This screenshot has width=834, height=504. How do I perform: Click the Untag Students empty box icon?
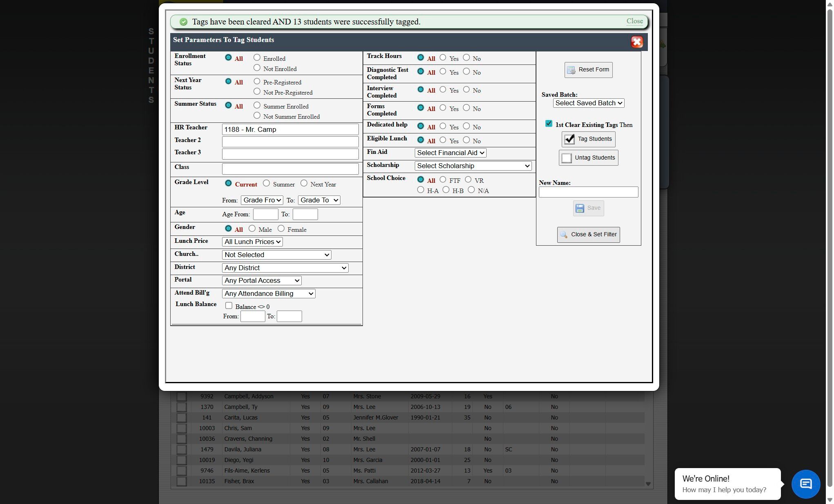566,158
